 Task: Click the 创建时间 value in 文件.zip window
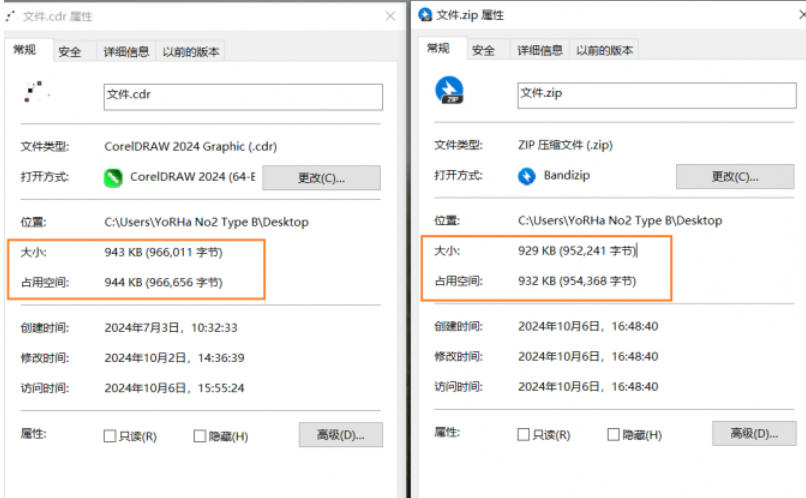coord(588,326)
